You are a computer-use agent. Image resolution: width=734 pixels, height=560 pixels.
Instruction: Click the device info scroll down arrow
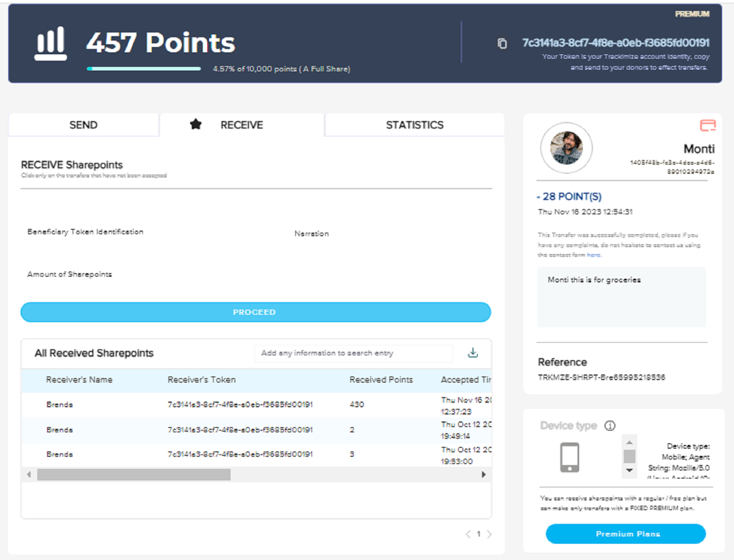[x=629, y=470]
